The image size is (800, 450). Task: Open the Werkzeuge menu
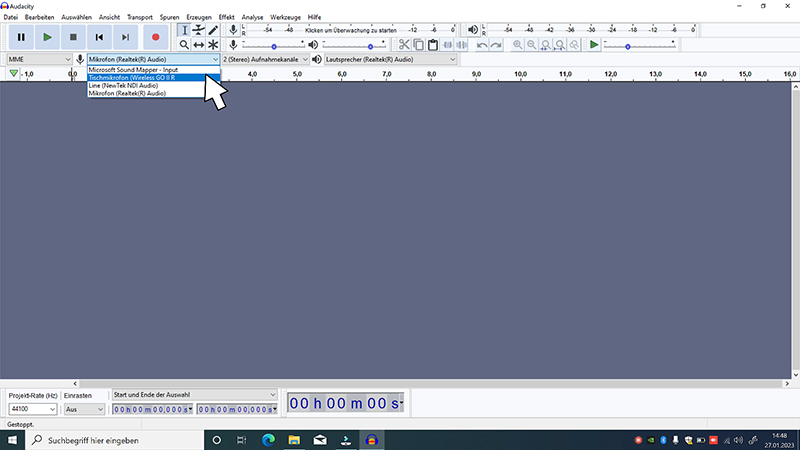click(286, 17)
